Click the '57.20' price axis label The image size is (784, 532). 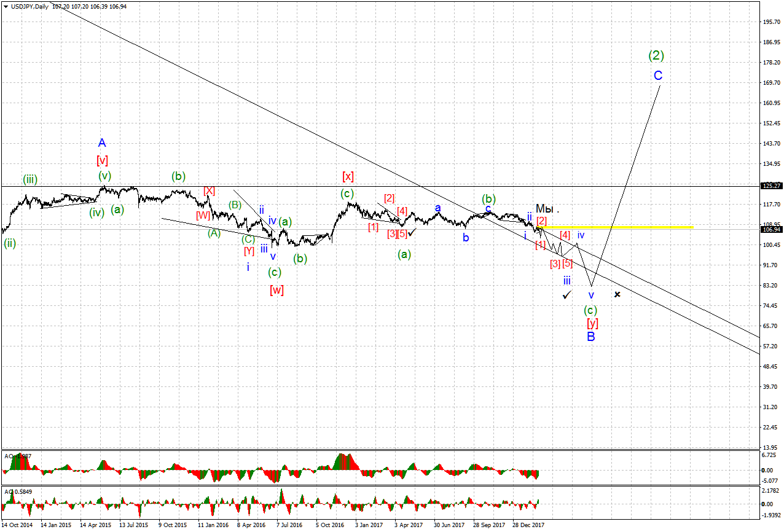(770, 346)
